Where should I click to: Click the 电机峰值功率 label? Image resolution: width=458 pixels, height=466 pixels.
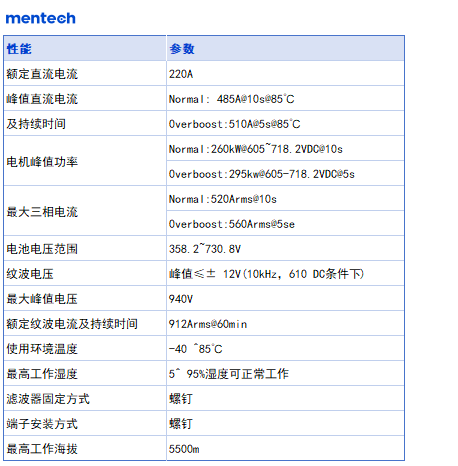tap(42, 161)
